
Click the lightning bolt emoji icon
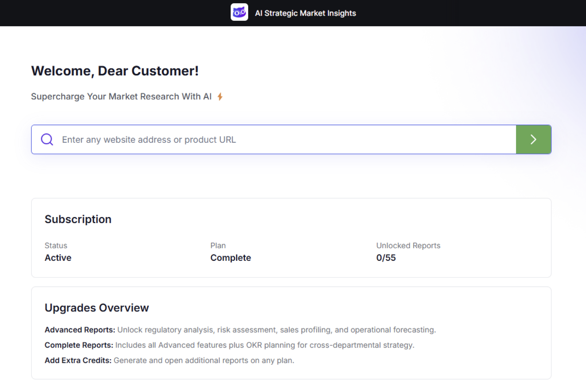coord(220,96)
